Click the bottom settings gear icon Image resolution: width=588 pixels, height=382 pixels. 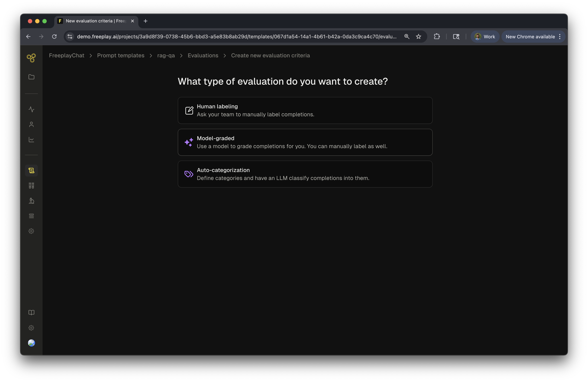click(x=31, y=328)
